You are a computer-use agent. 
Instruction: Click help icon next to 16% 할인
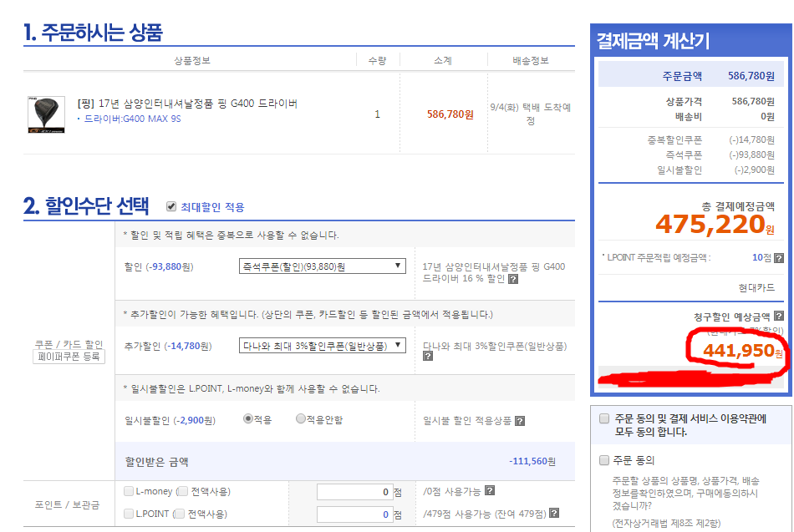512,279
